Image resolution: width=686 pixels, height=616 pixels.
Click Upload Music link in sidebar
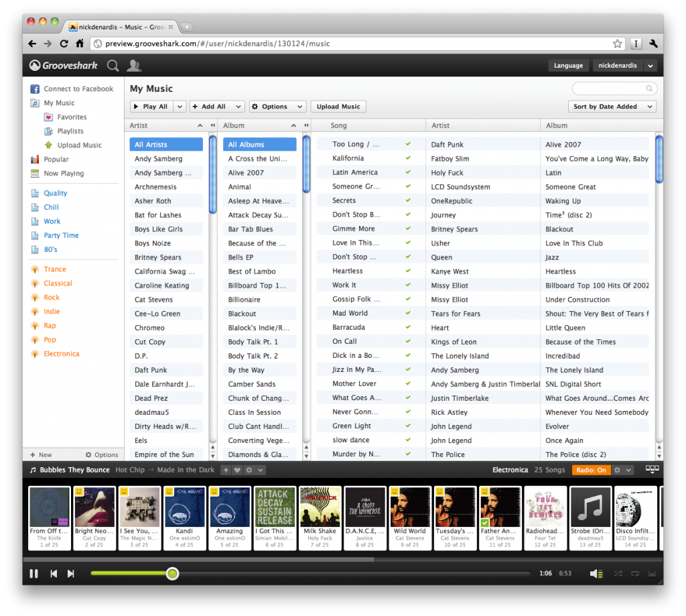(79, 145)
